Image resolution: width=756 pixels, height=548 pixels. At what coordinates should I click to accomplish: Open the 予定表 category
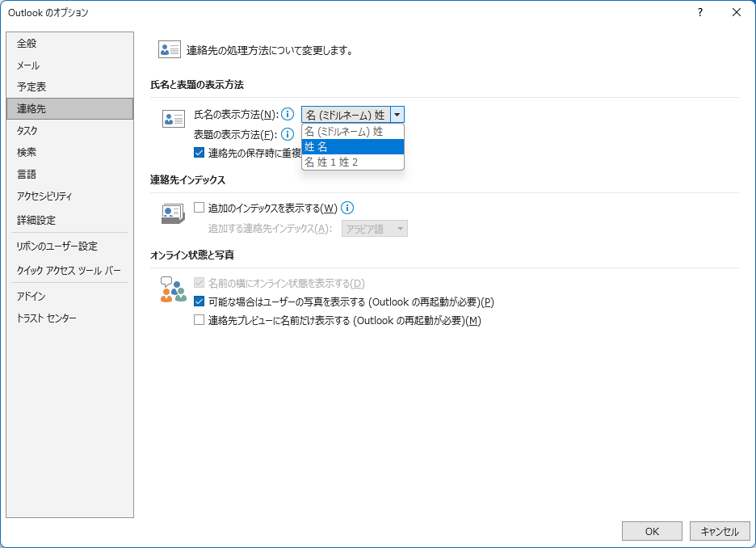[x=70, y=86]
